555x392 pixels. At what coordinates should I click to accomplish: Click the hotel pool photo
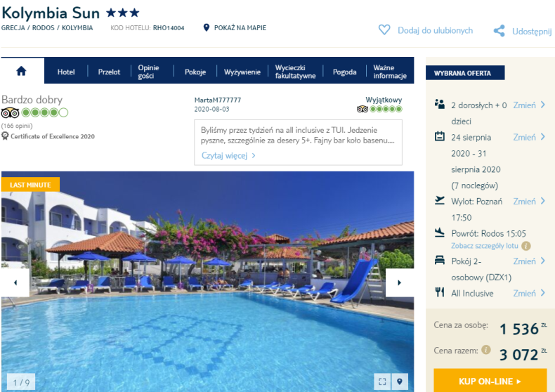click(x=207, y=282)
